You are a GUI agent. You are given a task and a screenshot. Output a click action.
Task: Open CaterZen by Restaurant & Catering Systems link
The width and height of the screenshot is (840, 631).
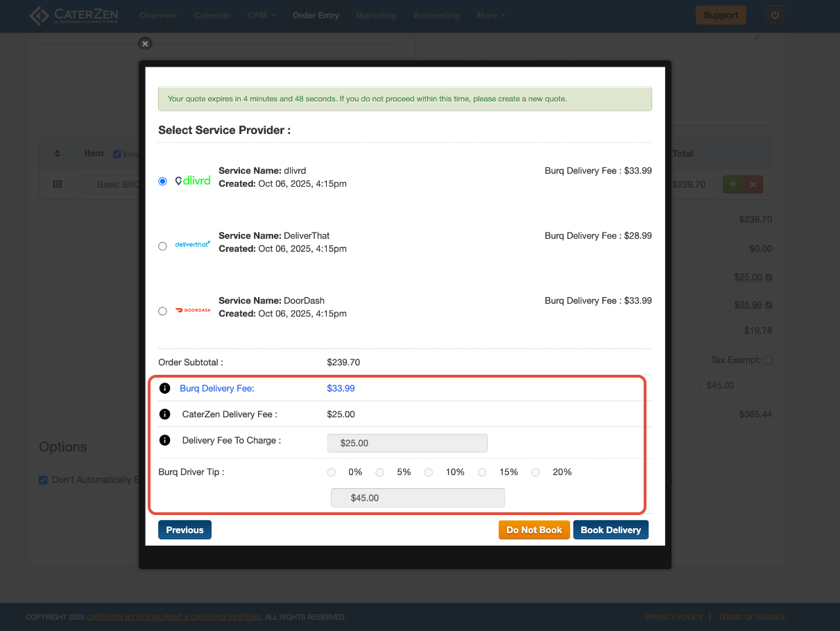tap(174, 617)
